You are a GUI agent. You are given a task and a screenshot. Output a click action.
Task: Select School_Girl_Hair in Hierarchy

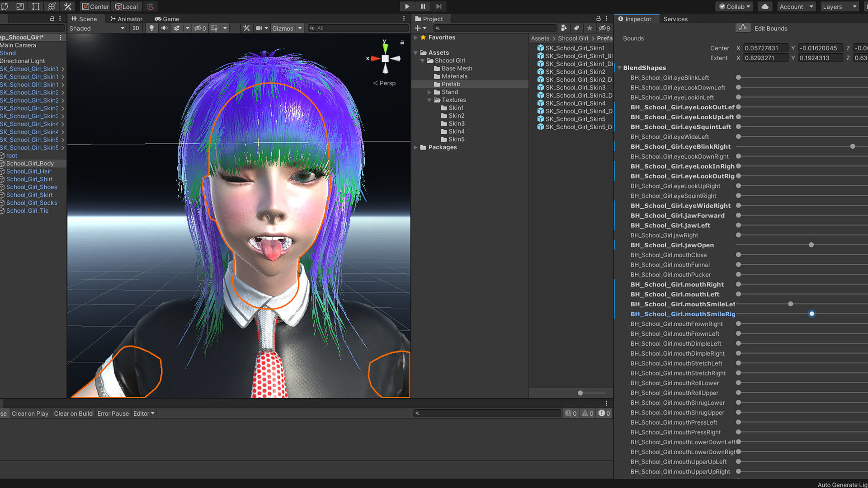point(29,171)
